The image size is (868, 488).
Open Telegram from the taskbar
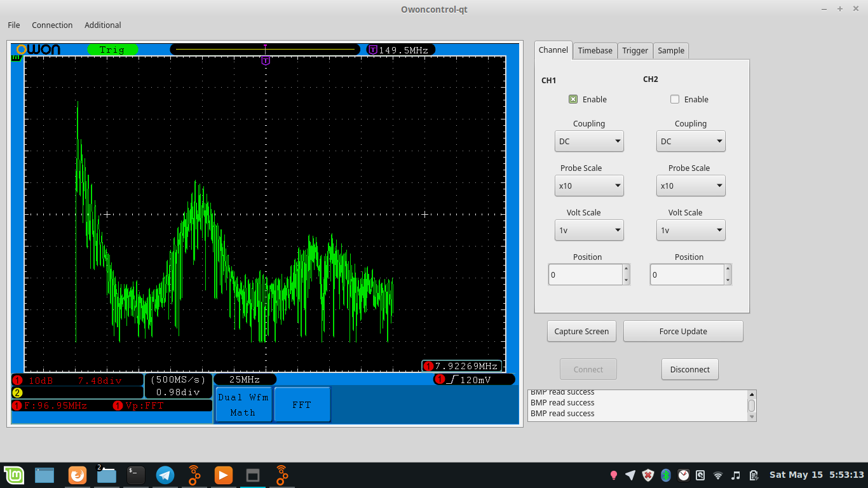165,475
